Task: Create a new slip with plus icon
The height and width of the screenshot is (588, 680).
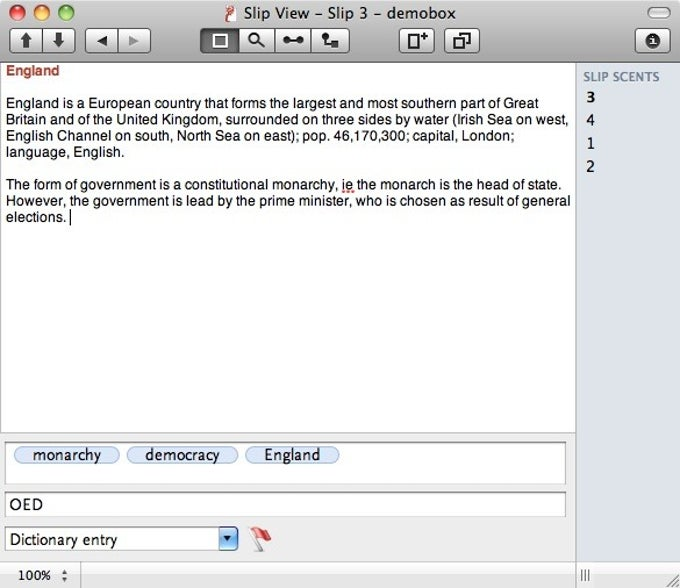Action: pyautogui.click(x=417, y=41)
